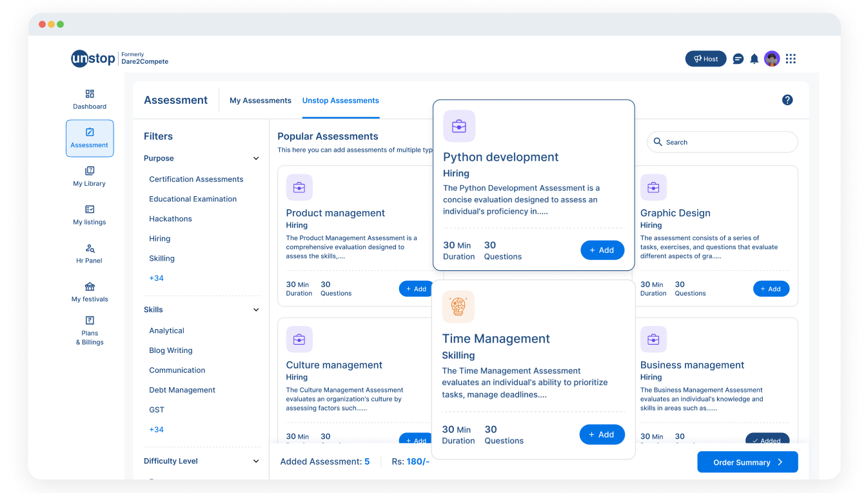
Task: Collapse the Purpose filter section
Action: tap(256, 159)
